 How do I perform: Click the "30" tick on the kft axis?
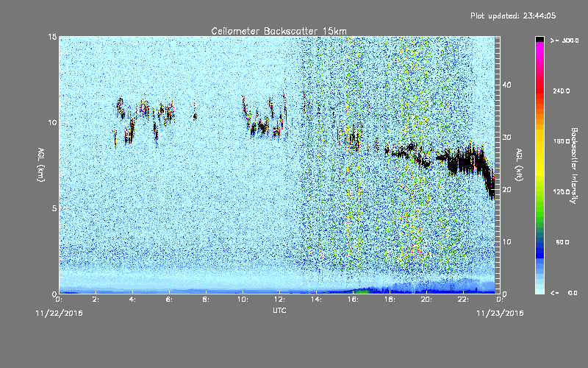(x=506, y=138)
